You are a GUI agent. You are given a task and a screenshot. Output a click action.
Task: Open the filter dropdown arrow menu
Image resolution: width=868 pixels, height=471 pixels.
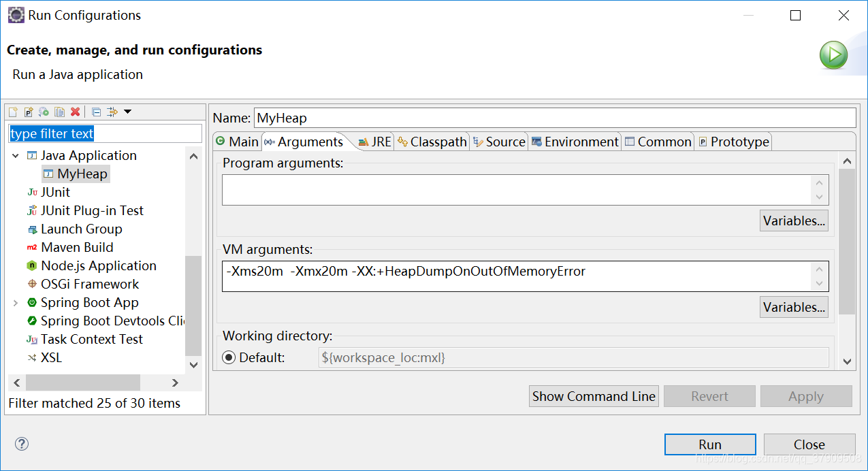[x=127, y=112]
